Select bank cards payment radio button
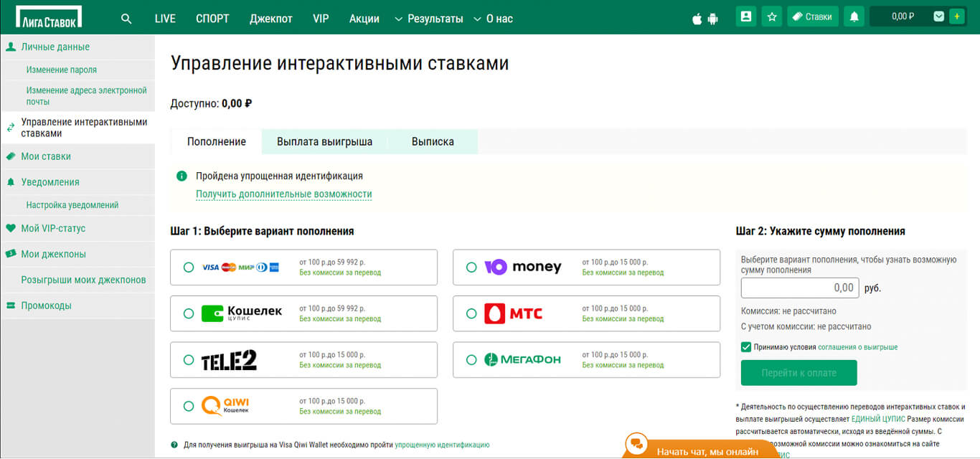The width and height of the screenshot is (980, 459). click(x=189, y=268)
